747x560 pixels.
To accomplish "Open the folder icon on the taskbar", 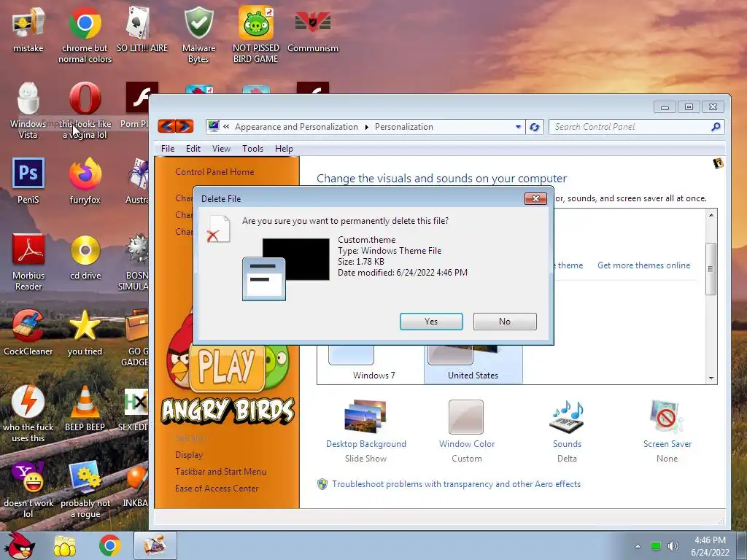I will tap(64, 545).
